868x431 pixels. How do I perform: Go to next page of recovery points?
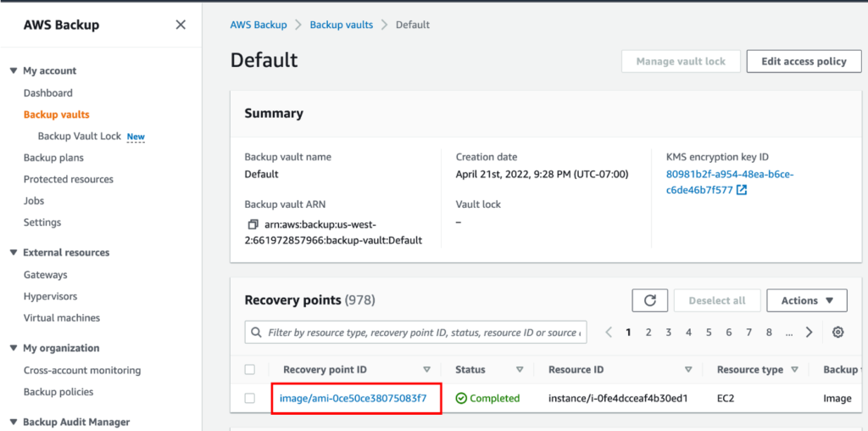click(810, 333)
